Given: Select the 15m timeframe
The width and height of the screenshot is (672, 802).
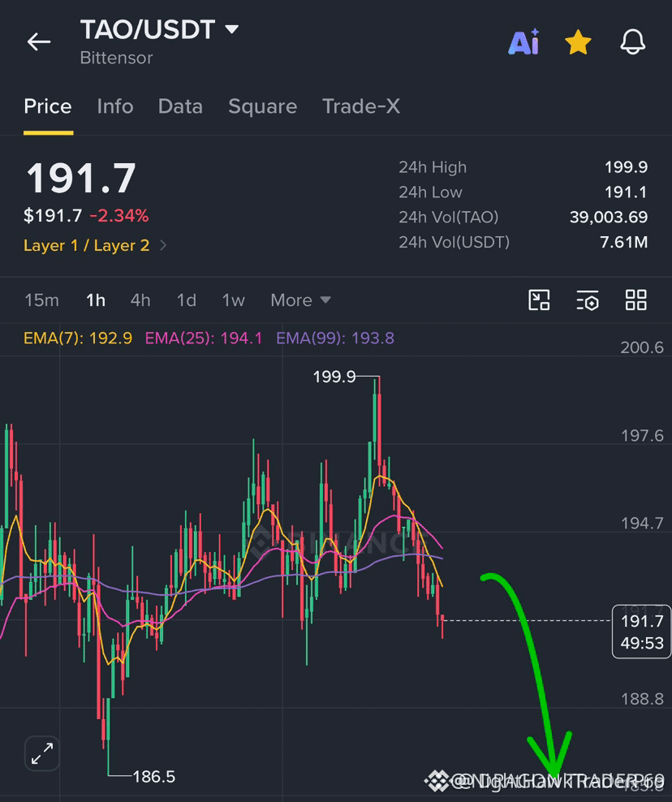Looking at the screenshot, I should (x=42, y=300).
